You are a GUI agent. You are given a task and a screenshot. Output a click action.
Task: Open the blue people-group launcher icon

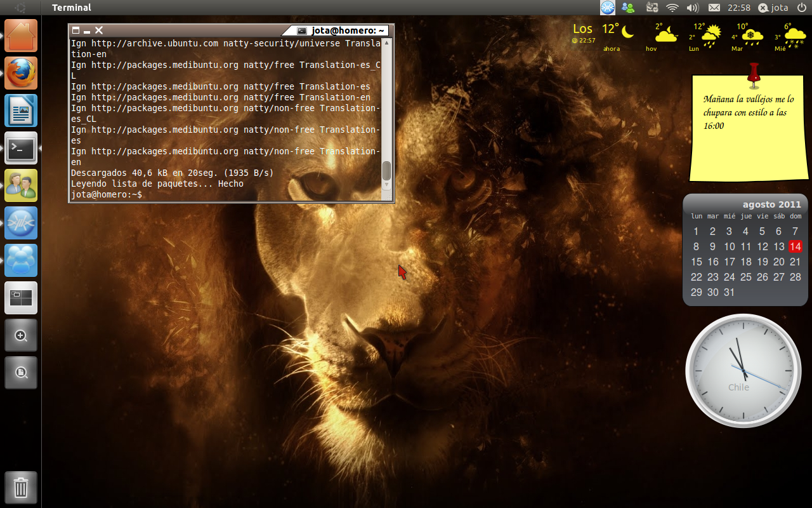coord(21,260)
